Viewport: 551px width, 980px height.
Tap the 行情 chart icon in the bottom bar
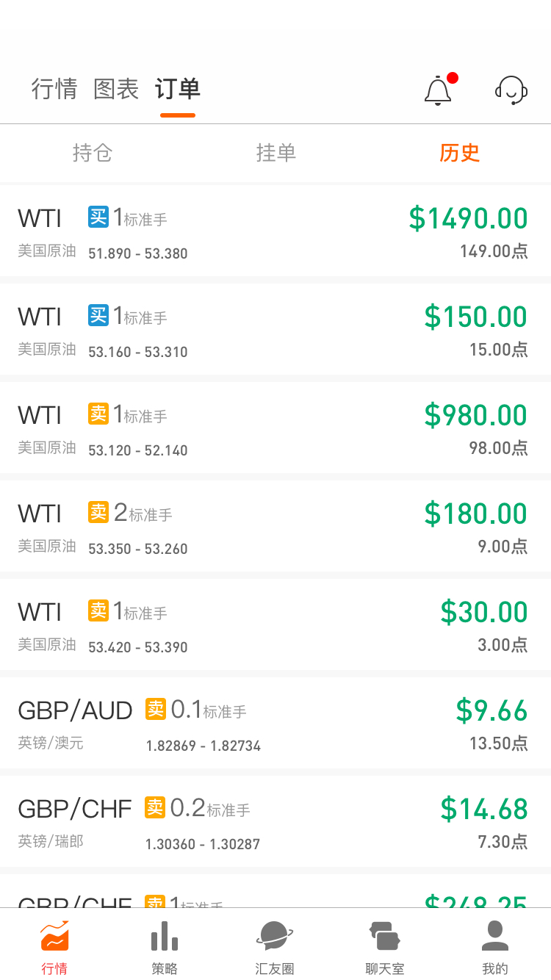pos(54,937)
